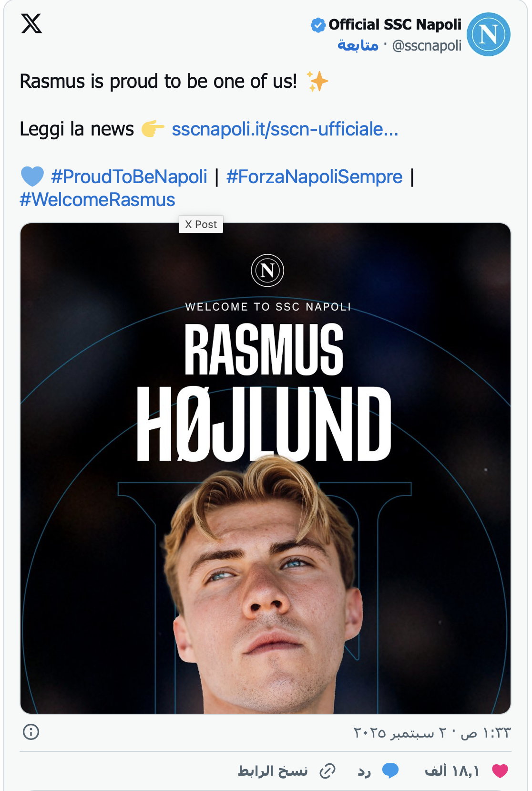This screenshot has width=532, height=791.
Task: Select the #ForzaNapoliSempre hashtag
Action: (314, 177)
